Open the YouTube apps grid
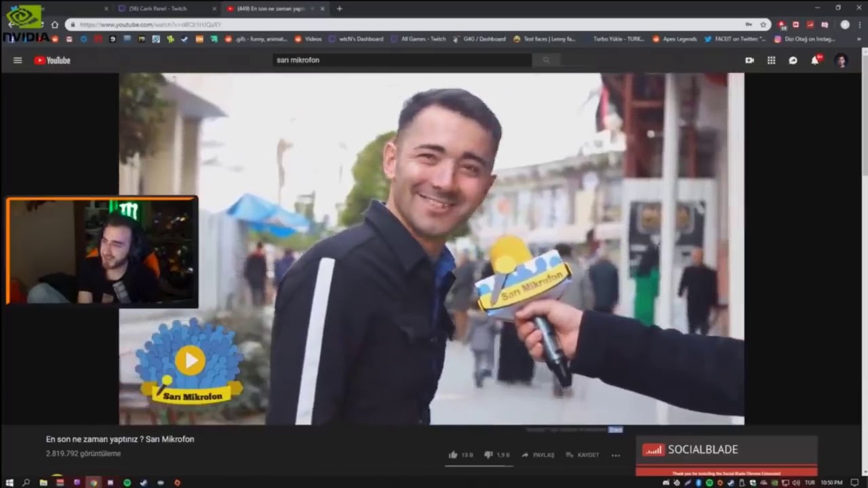The width and height of the screenshot is (868, 488). coord(771,60)
